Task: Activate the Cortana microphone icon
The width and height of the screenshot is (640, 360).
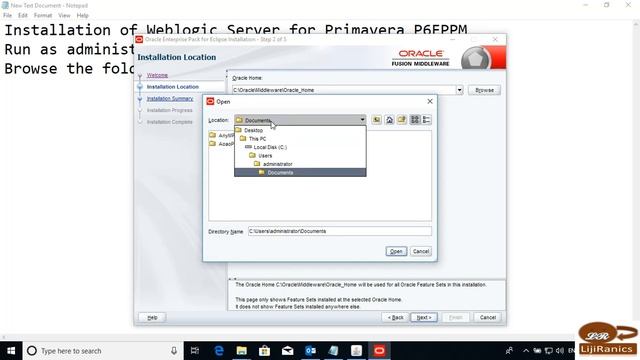Action: [x=174, y=351]
